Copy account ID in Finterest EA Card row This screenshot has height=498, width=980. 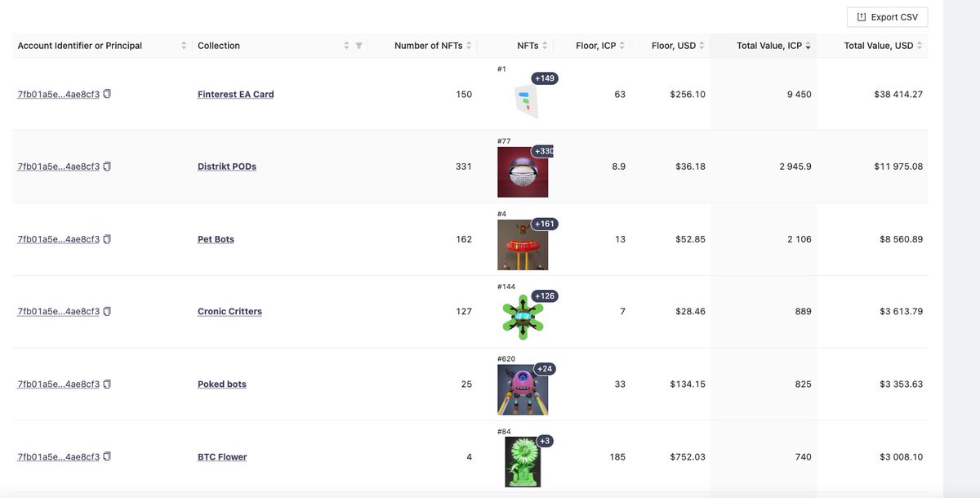tap(107, 94)
